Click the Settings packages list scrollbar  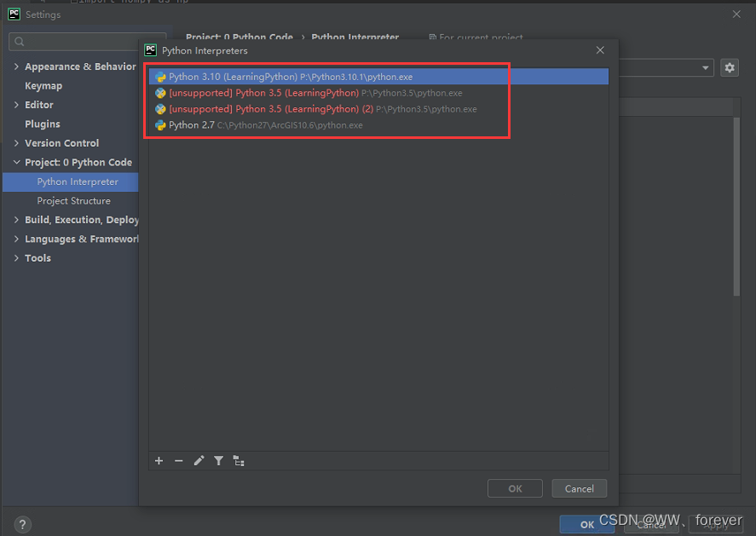pyautogui.click(x=736, y=206)
